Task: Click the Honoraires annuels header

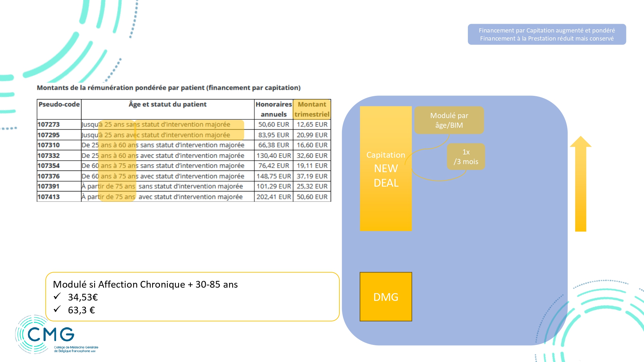Action: click(273, 109)
